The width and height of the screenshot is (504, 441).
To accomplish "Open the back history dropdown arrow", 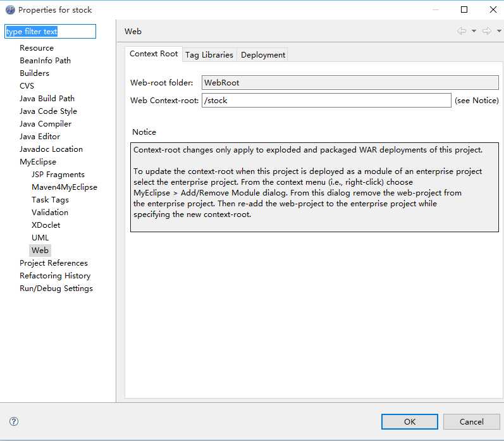I will (x=474, y=31).
